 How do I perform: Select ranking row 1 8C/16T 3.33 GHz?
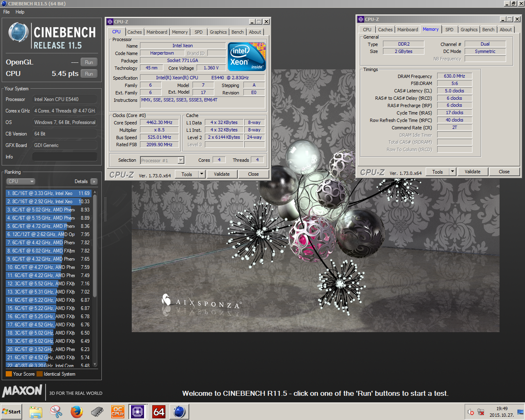coord(48,193)
